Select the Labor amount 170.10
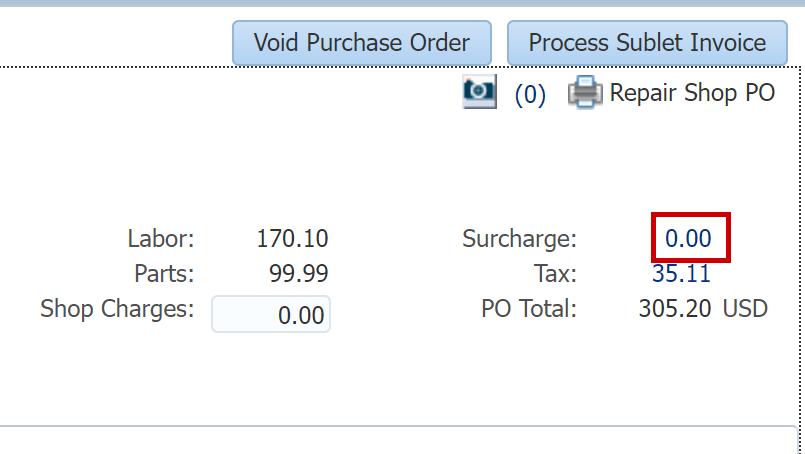This screenshot has width=805, height=454. [292, 238]
